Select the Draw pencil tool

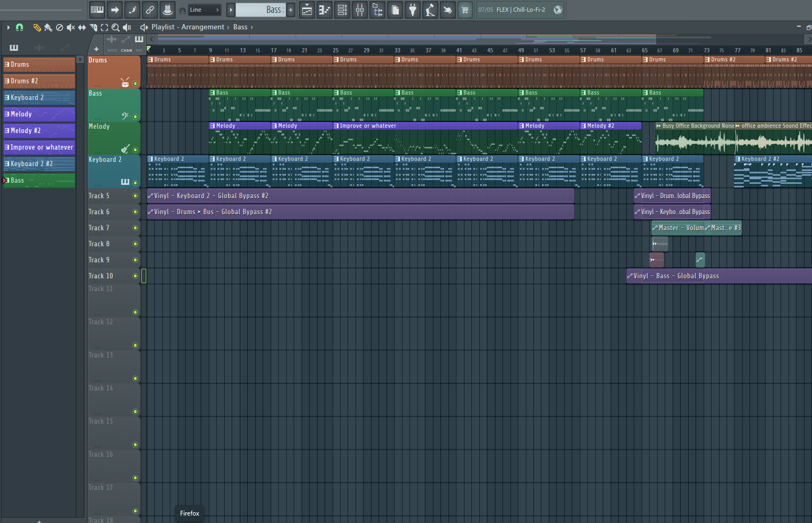37,27
